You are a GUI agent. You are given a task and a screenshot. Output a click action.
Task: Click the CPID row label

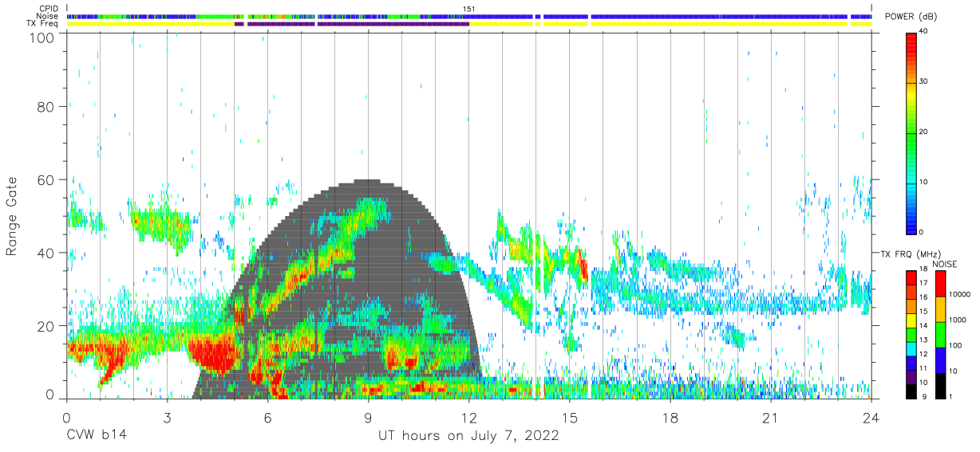pyautogui.click(x=49, y=8)
